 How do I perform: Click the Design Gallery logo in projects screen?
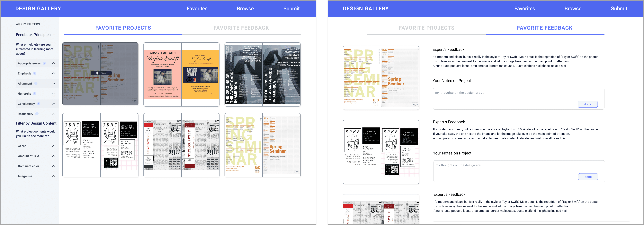coord(38,8)
